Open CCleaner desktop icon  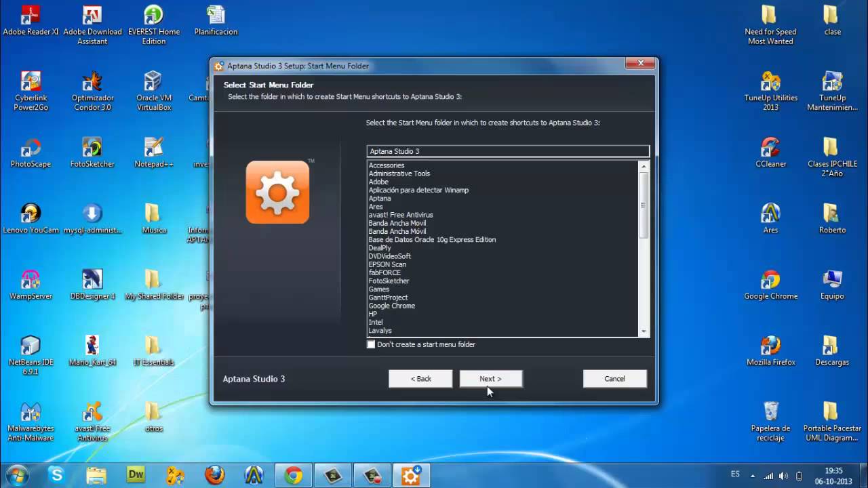click(x=770, y=153)
